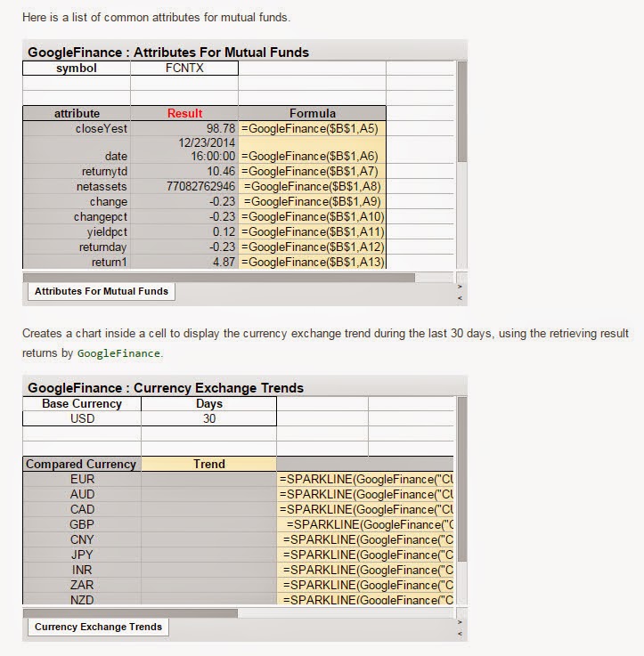Screen dimensions: 644x656
Task: Select the JPY currency cell
Action: (82, 555)
